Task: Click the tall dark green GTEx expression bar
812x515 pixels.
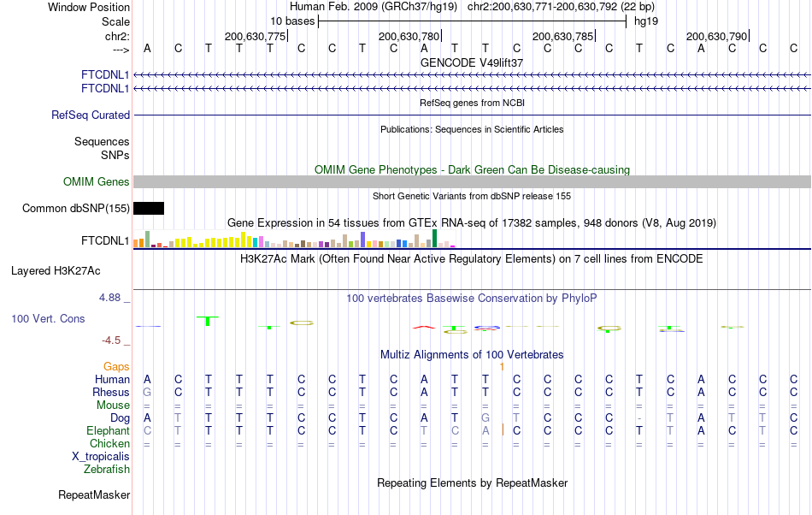Action: [434, 239]
